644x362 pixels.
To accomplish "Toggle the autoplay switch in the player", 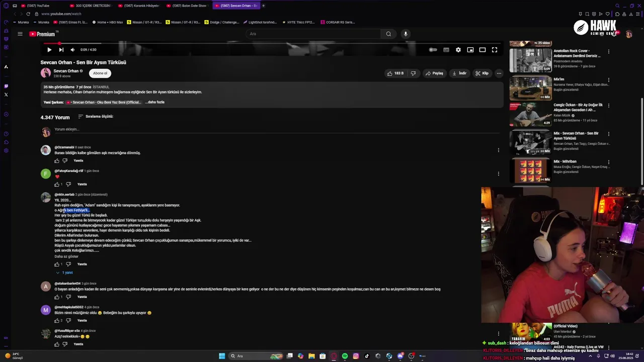I will (x=433, y=50).
